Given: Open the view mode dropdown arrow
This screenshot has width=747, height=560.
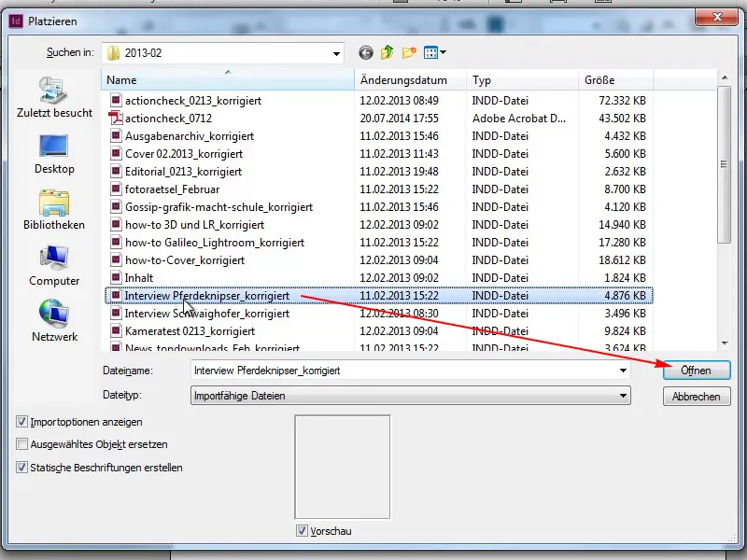Looking at the screenshot, I should (x=444, y=52).
